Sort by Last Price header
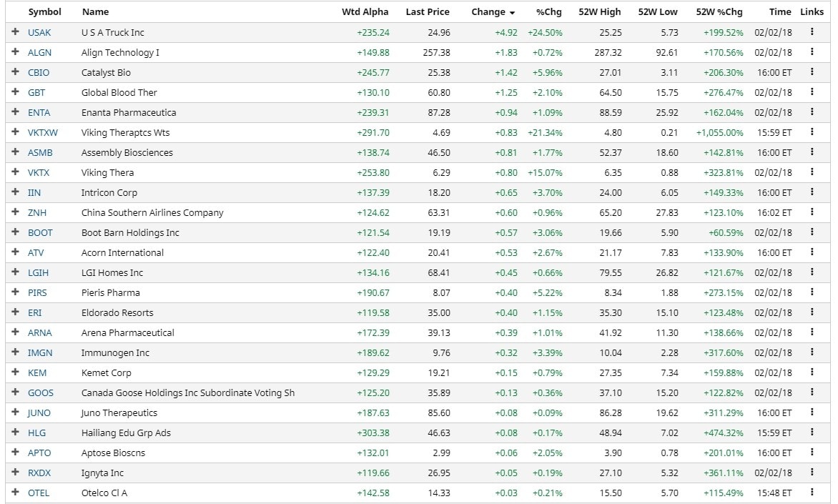The height and width of the screenshot is (504, 838). point(428,12)
